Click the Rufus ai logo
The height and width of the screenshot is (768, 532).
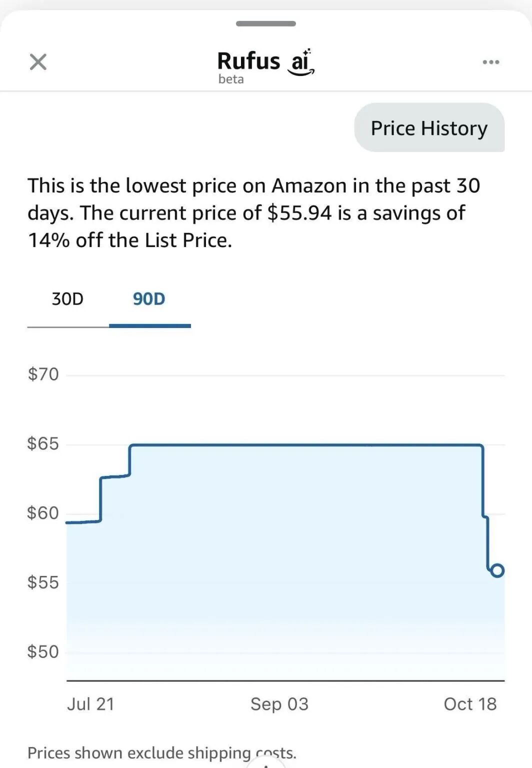point(265,61)
